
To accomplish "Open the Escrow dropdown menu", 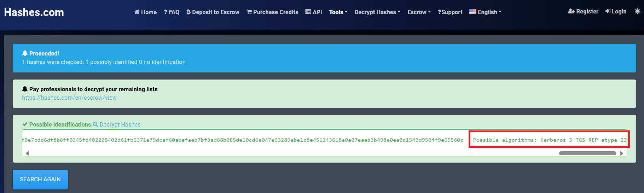I will point(419,12).
